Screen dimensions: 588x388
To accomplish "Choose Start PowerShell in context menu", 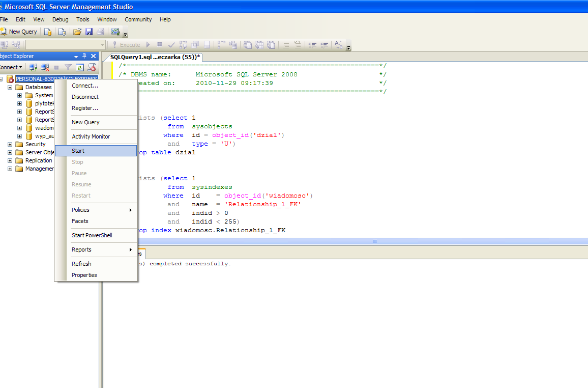I will point(96,235).
